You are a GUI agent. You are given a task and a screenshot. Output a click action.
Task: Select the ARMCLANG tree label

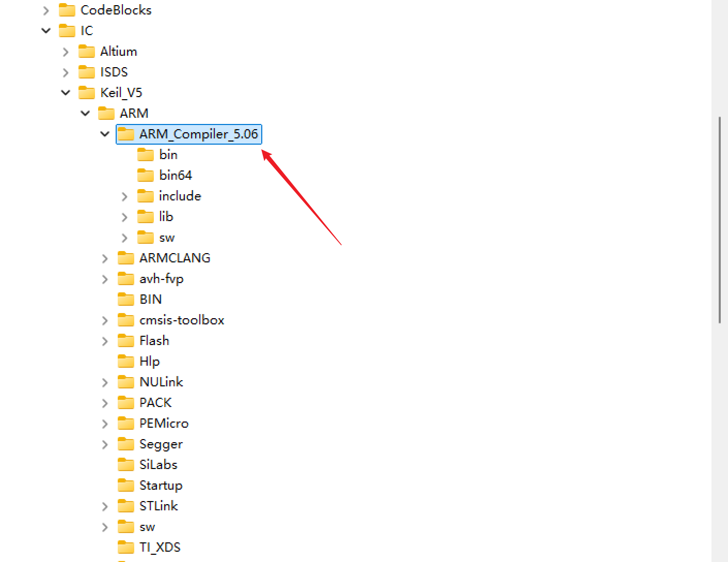pyautogui.click(x=175, y=258)
